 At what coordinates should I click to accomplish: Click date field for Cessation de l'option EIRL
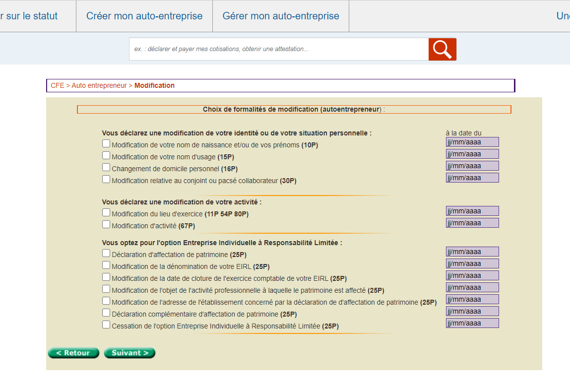(473, 323)
